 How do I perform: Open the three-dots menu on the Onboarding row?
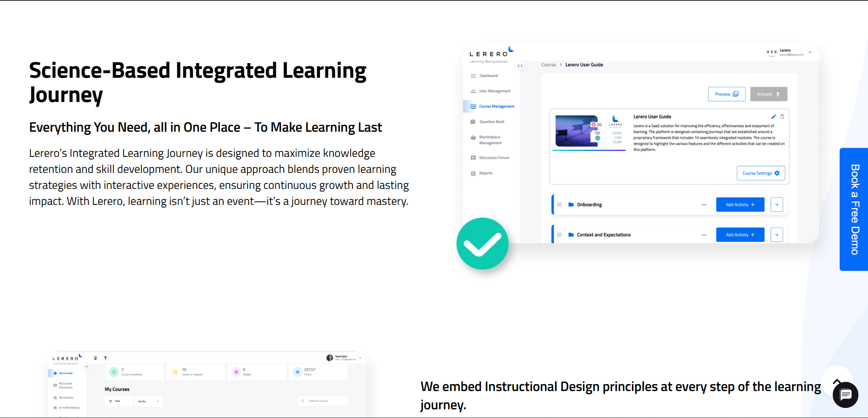click(x=704, y=205)
